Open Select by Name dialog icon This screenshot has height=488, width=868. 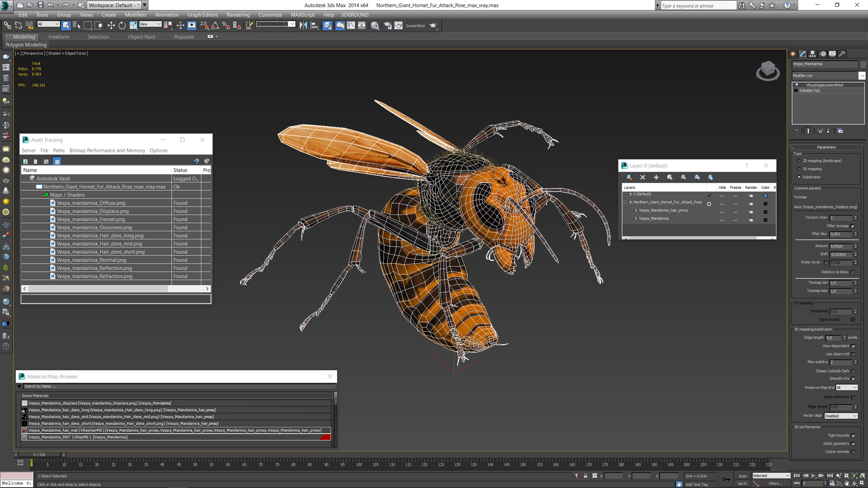click(x=76, y=26)
